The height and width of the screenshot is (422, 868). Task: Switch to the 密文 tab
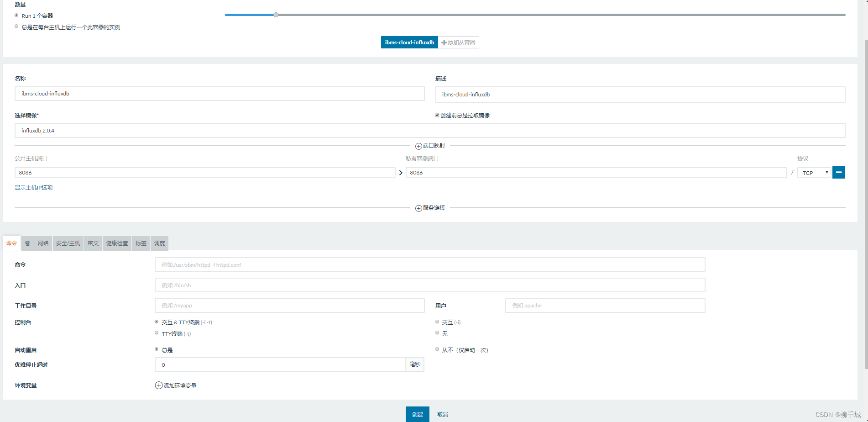pos(93,243)
